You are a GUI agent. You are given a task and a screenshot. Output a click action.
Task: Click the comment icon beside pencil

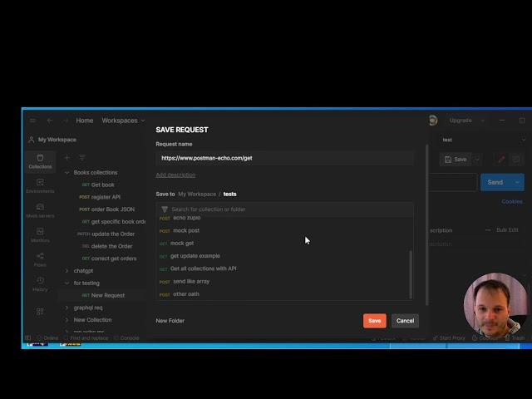tap(516, 159)
